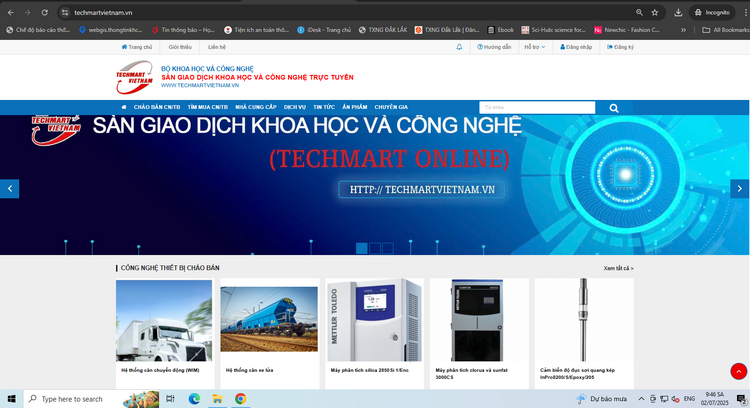Open the www.techmartvietnam.vn header link
750x408 pixels.
tap(200, 85)
